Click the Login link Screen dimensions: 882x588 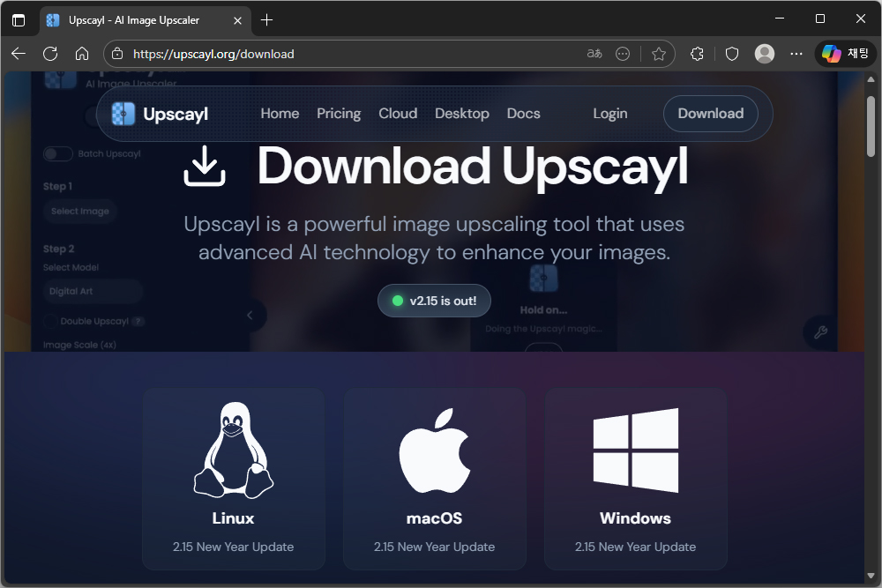tap(609, 114)
